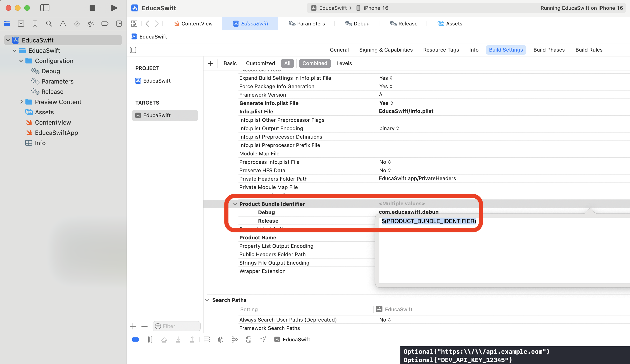
Task: Open the Debug View Hierarchy icon
Action: click(220, 339)
